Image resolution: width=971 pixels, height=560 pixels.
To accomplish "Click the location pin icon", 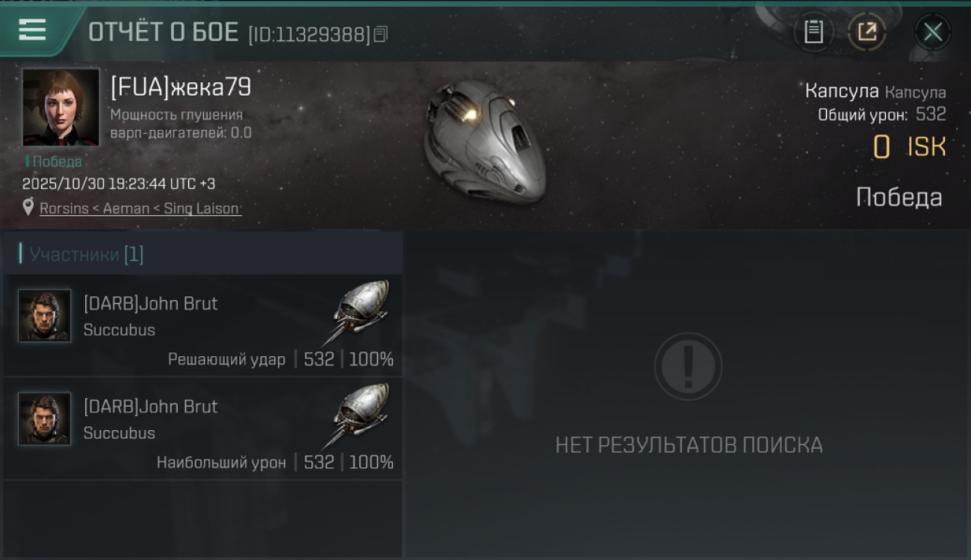I will [28, 208].
